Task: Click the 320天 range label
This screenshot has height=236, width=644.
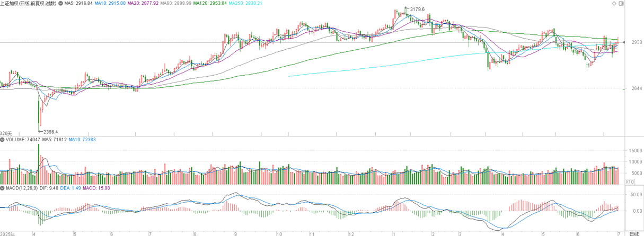Action: click(5, 133)
